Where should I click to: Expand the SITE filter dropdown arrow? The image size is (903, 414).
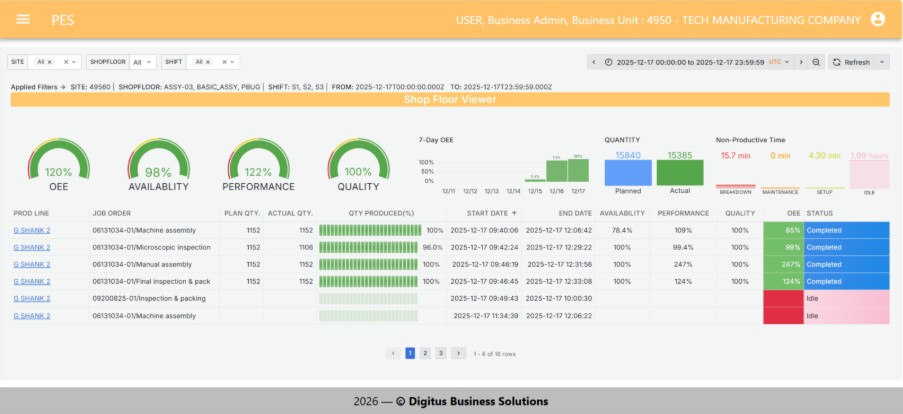(74, 62)
